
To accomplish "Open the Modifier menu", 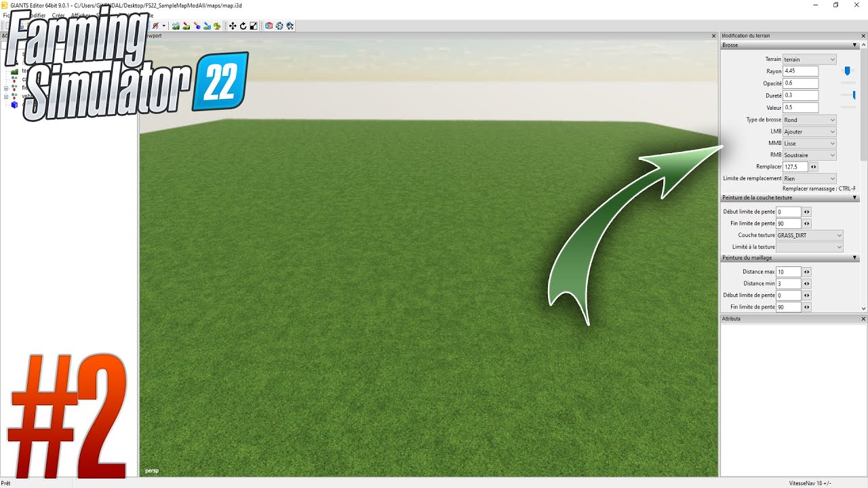I will coord(37,15).
